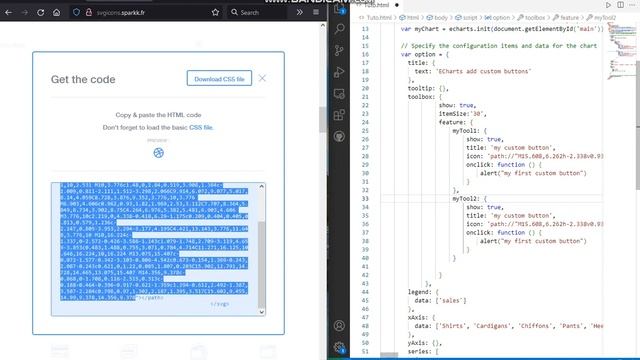Open VS Code Search view
640x360 pixels.
(339, 29)
